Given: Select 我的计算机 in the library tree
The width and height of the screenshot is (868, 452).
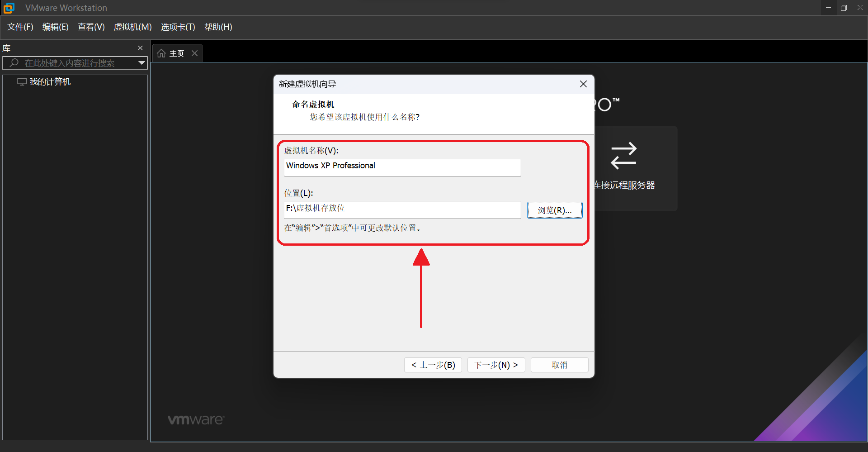Looking at the screenshot, I should click(x=50, y=82).
